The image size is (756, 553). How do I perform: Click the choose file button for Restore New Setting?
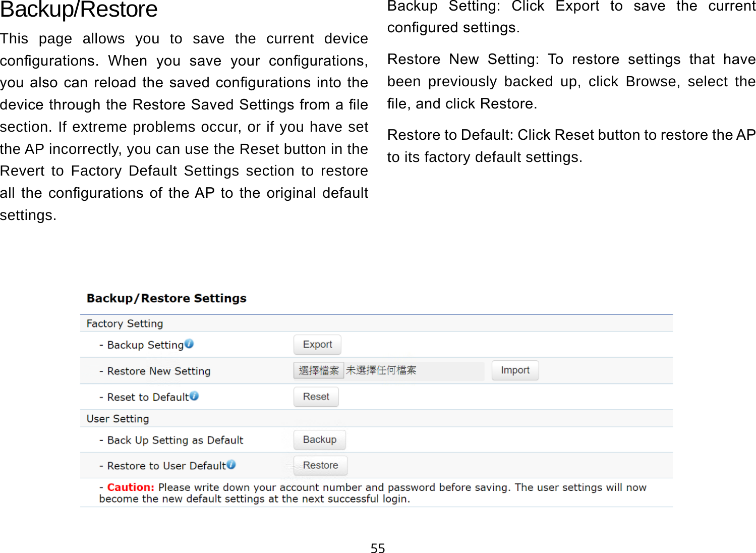(319, 370)
